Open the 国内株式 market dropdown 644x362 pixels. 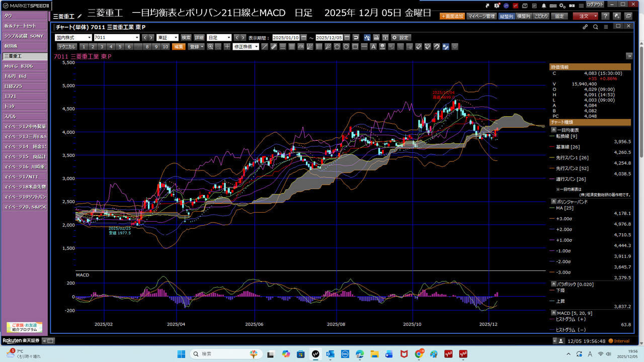tap(73, 38)
